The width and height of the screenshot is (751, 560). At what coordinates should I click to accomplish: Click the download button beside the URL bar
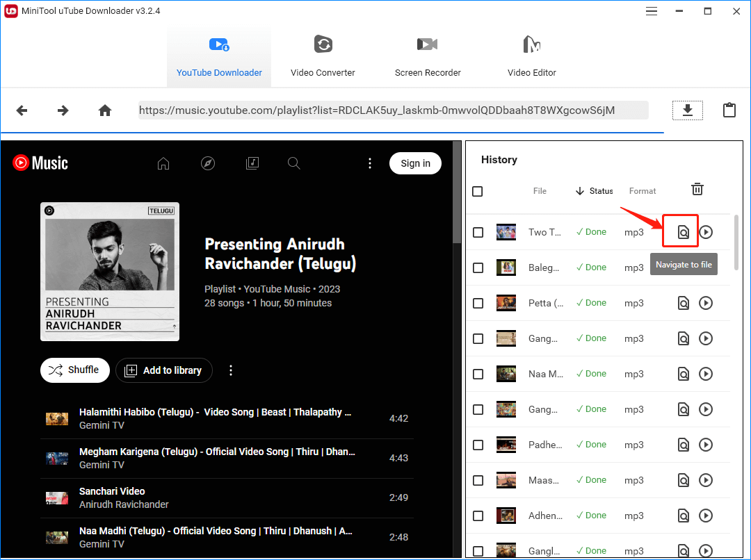pyautogui.click(x=688, y=110)
